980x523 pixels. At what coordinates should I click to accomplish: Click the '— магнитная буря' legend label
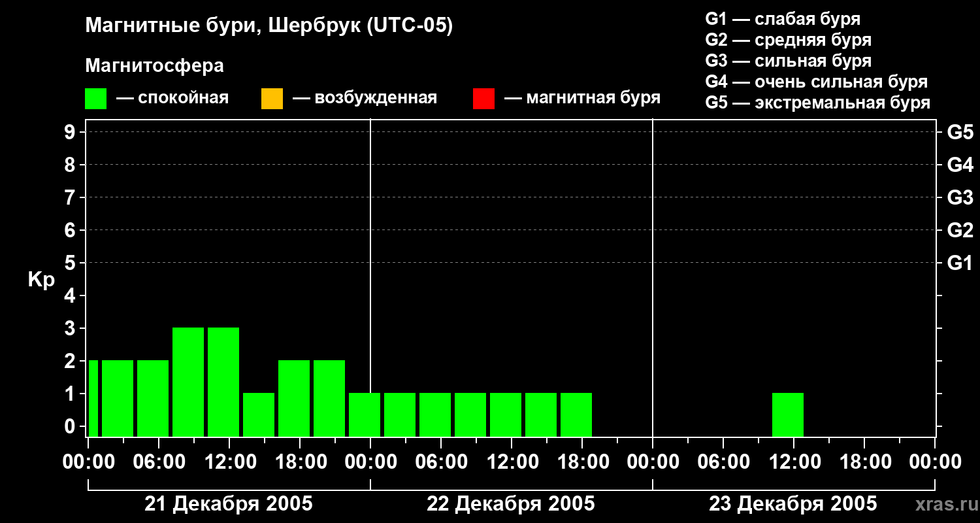(583, 99)
